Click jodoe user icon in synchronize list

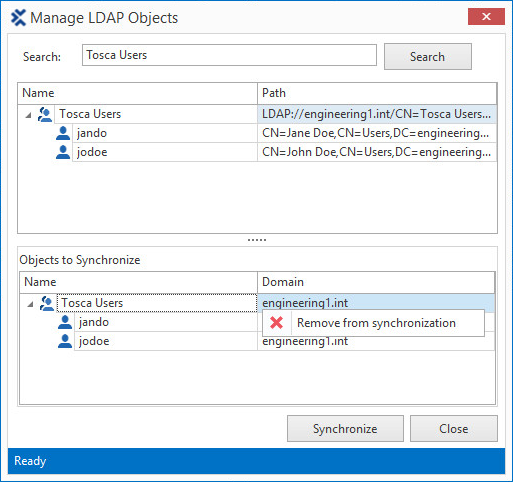click(x=65, y=341)
